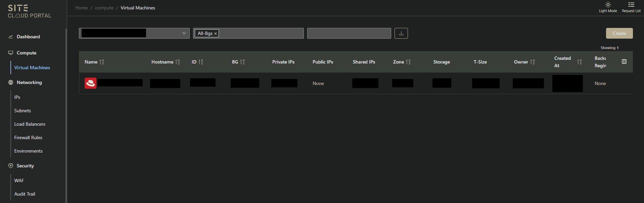Sort table by Name column
This screenshot has width=644, height=203.
coord(102,62)
